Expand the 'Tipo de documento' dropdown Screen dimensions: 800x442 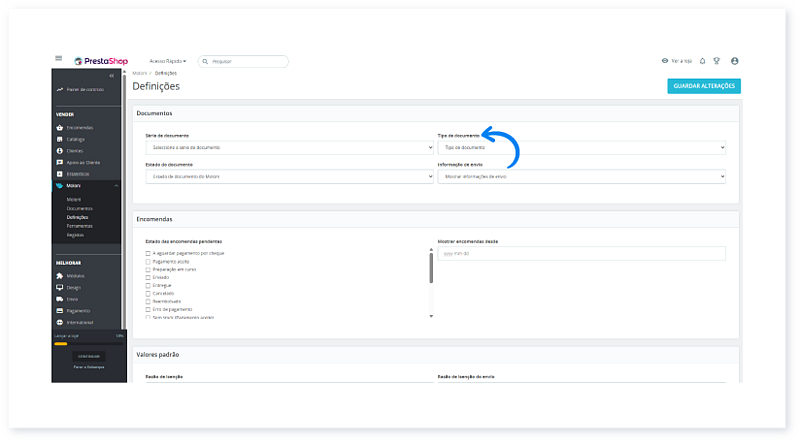click(x=581, y=147)
